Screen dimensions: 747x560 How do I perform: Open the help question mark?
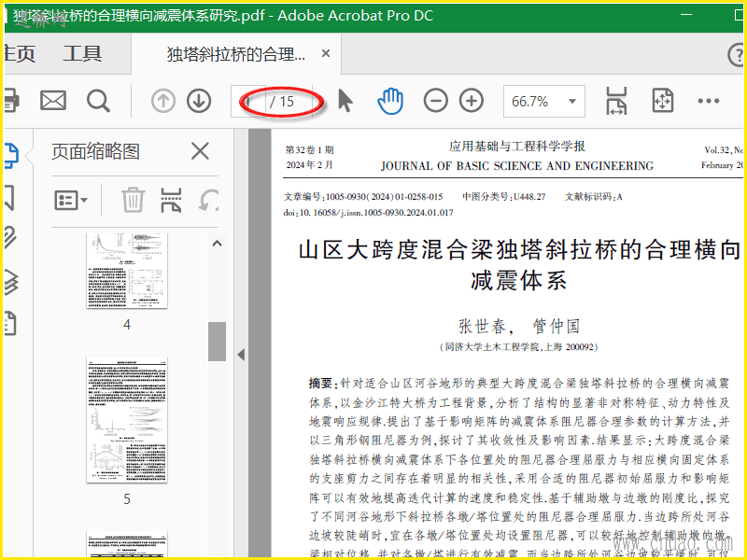(736, 54)
